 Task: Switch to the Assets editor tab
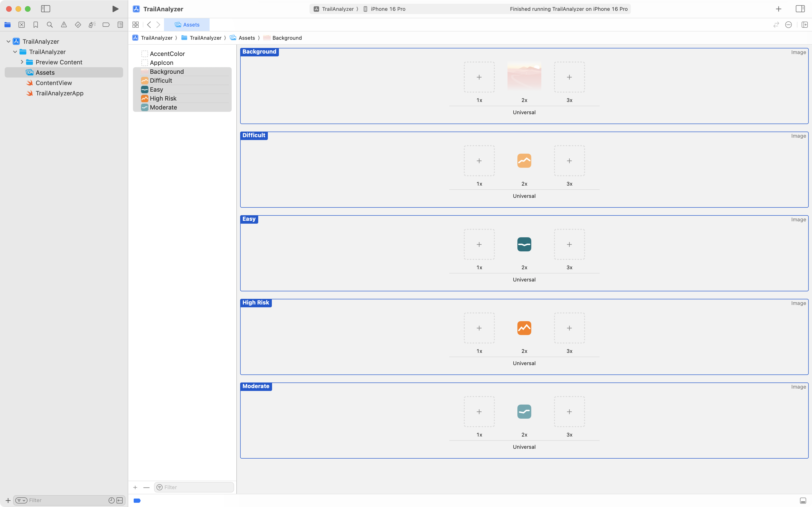(x=187, y=24)
